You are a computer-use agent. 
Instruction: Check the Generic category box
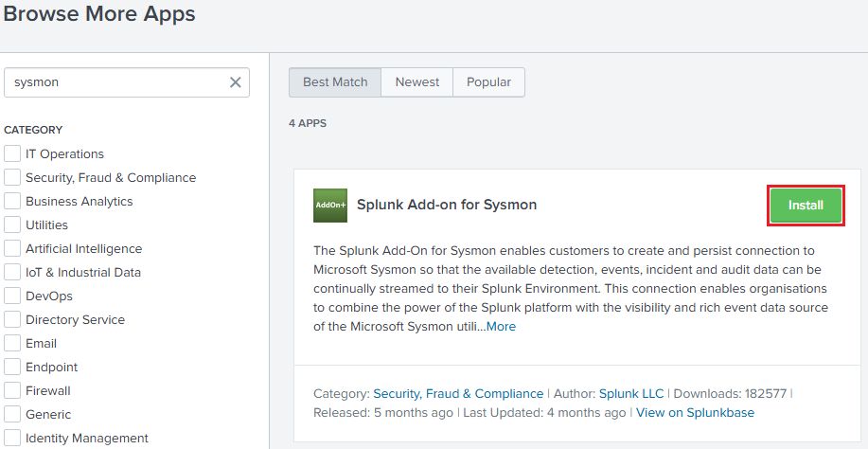click(x=12, y=414)
